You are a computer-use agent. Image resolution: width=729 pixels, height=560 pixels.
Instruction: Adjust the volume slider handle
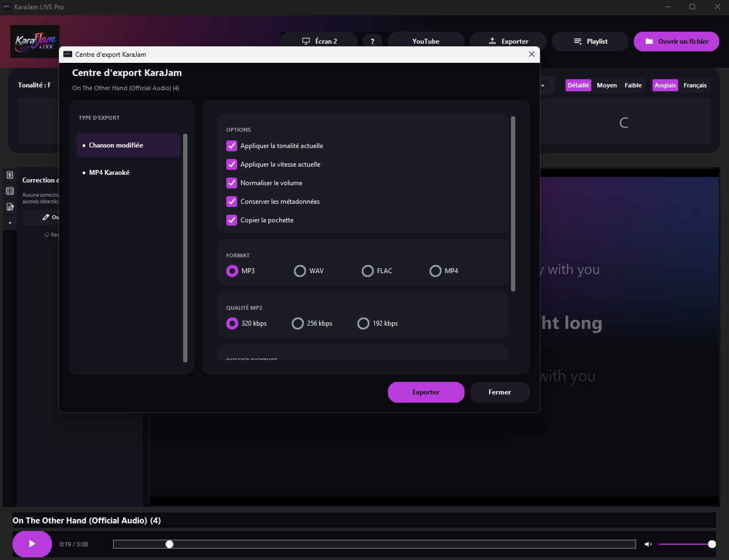point(712,544)
